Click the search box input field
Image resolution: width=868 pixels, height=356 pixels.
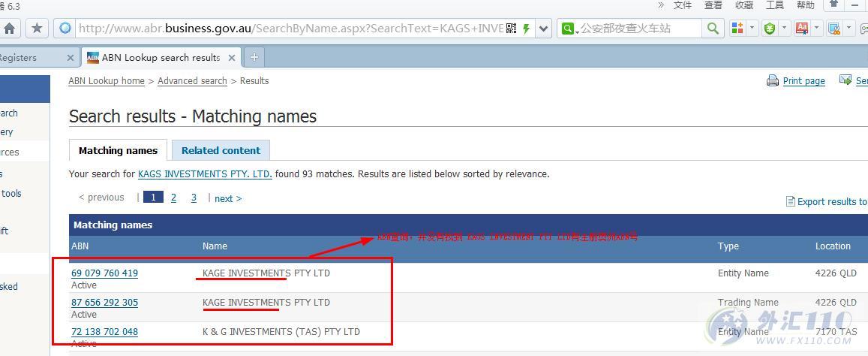pyautogui.click(x=639, y=29)
